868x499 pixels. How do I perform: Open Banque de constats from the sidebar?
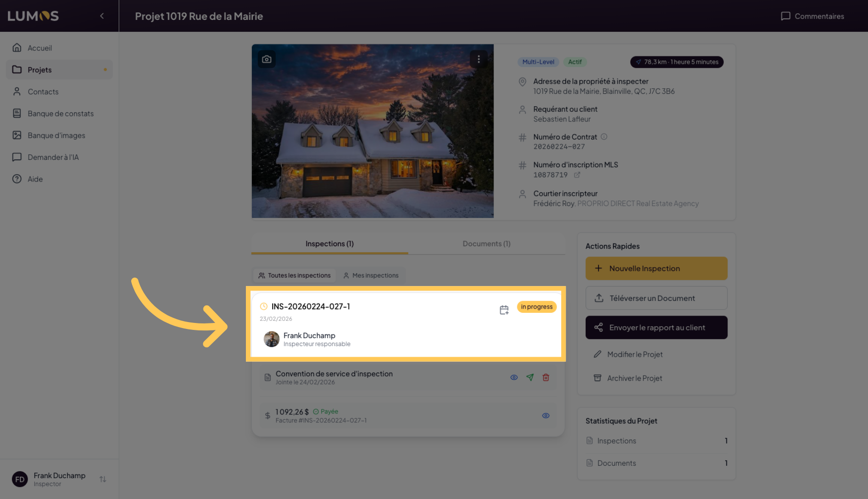pyautogui.click(x=61, y=113)
